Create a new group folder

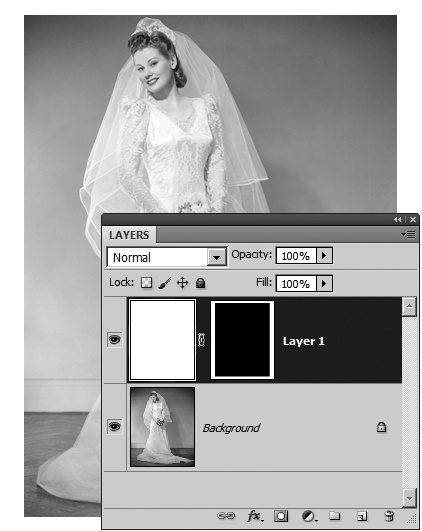point(335,516)
